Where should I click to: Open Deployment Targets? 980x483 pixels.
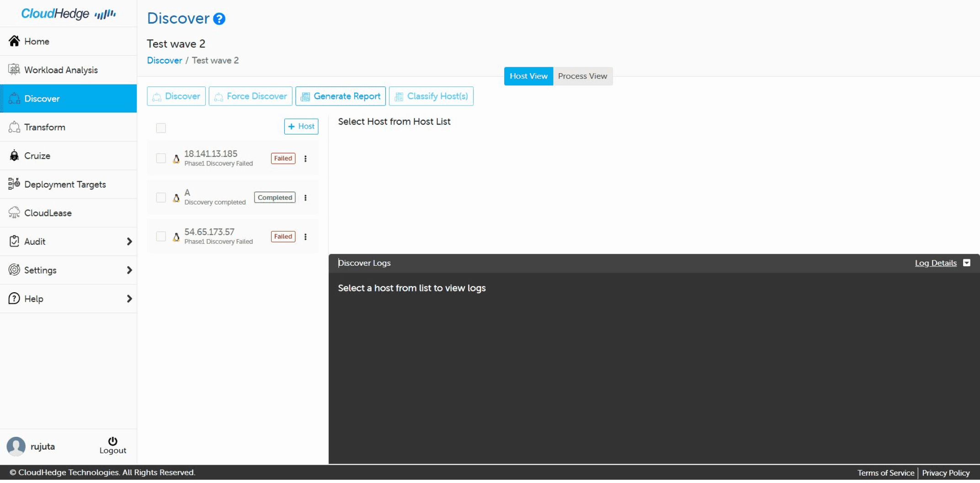pyautogui.click(x=69, y=184)
